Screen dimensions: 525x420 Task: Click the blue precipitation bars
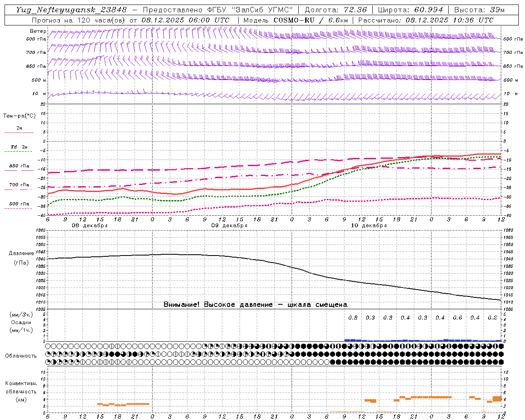(x=422, y=340)
